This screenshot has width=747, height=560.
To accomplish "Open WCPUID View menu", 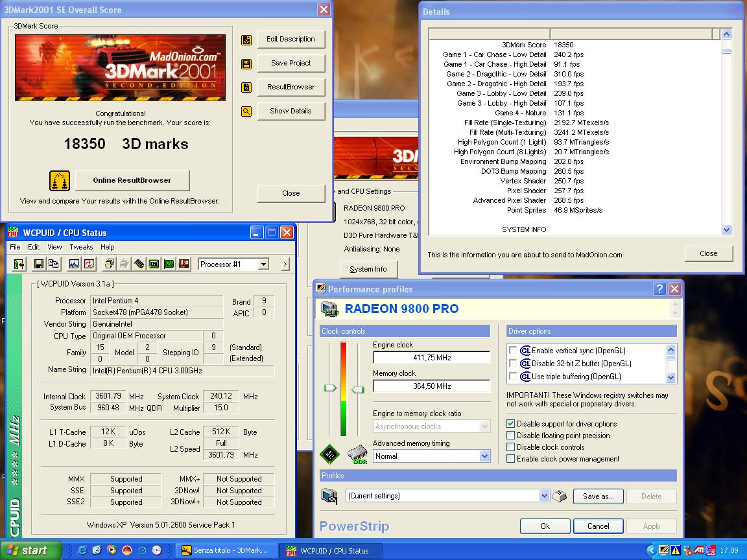I will pyautogui.click(x=54, y=247).
